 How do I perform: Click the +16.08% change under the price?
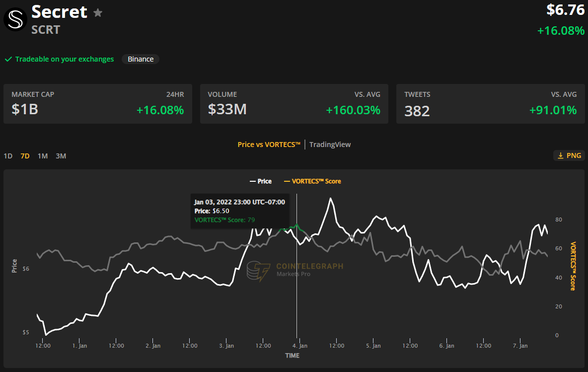[x=561, y=31]
